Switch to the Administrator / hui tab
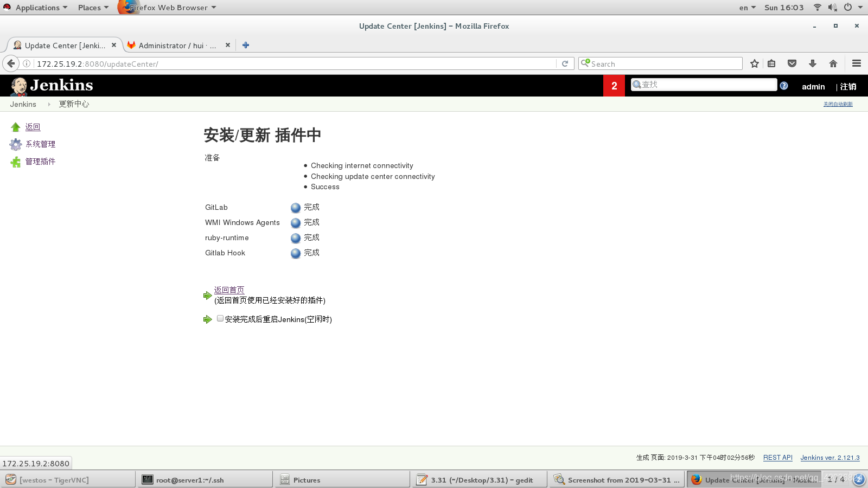 pos(177,46)
